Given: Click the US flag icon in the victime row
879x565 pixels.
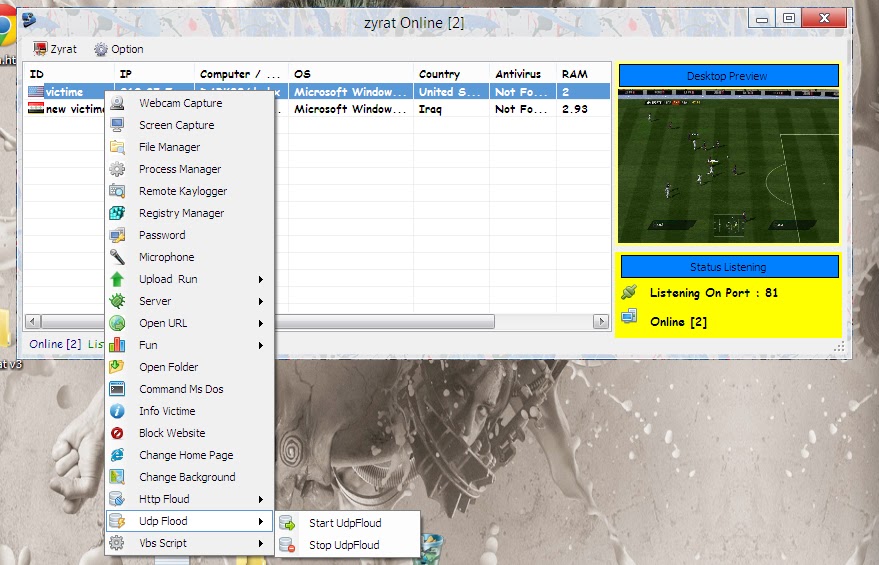Looking at the screenshot, I should click(x=36, y=91).
